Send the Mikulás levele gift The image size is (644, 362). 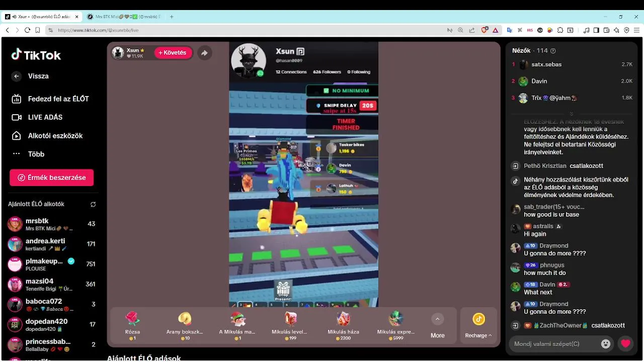point(289,325)
